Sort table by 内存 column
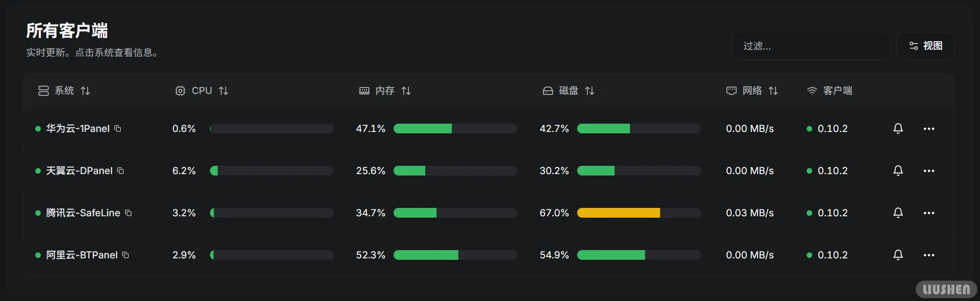The image size is (980, 301). [x=385, y=91]
